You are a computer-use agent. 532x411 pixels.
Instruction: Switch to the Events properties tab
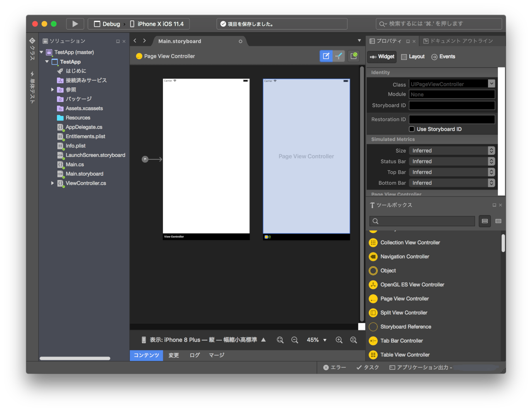[443, 57]
